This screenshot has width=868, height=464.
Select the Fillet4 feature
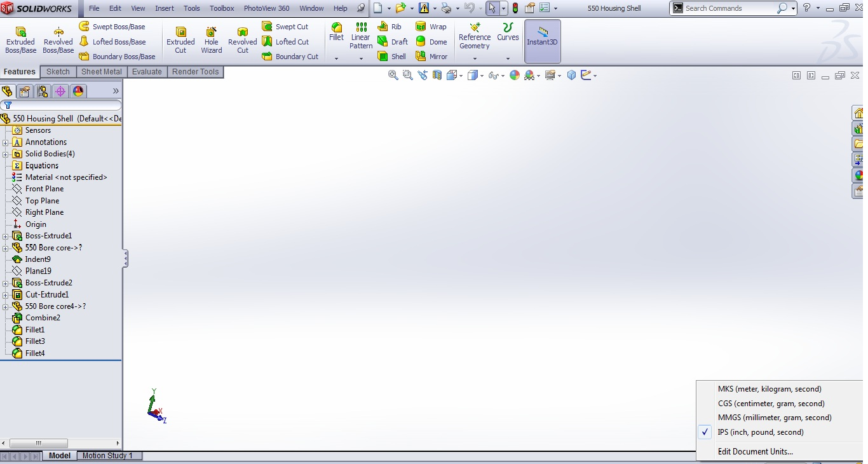[35, 353]
